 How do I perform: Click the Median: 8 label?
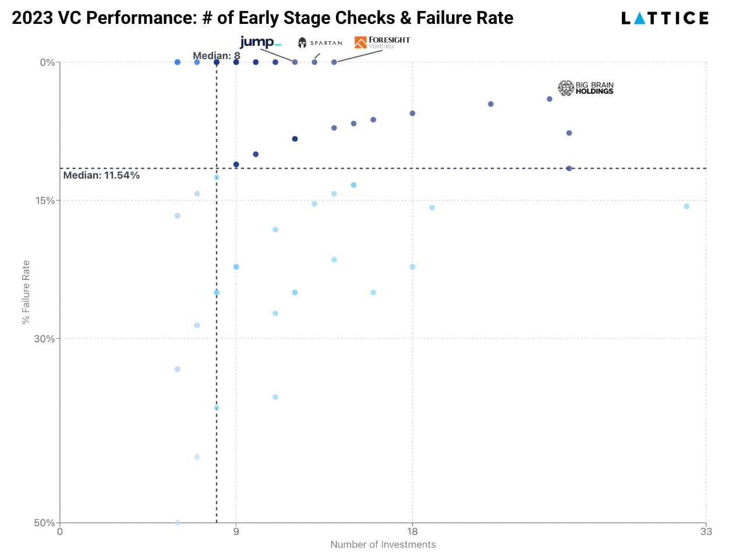point(217,56)
